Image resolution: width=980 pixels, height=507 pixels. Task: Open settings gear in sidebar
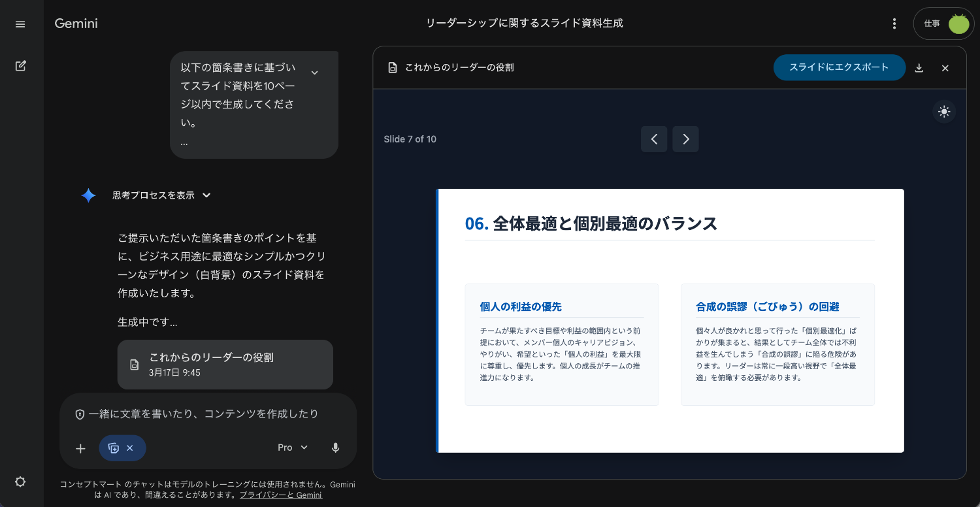point(20,482)
